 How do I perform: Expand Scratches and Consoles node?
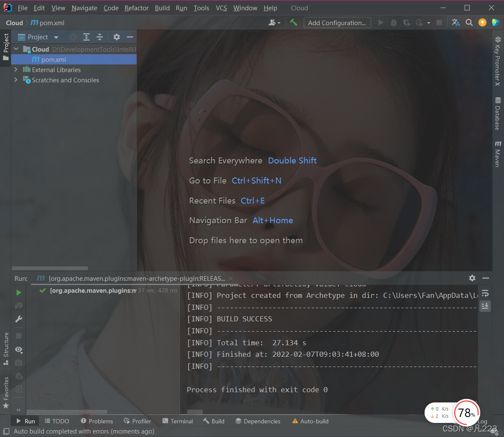pyautogui.click(x=16, y=80)
